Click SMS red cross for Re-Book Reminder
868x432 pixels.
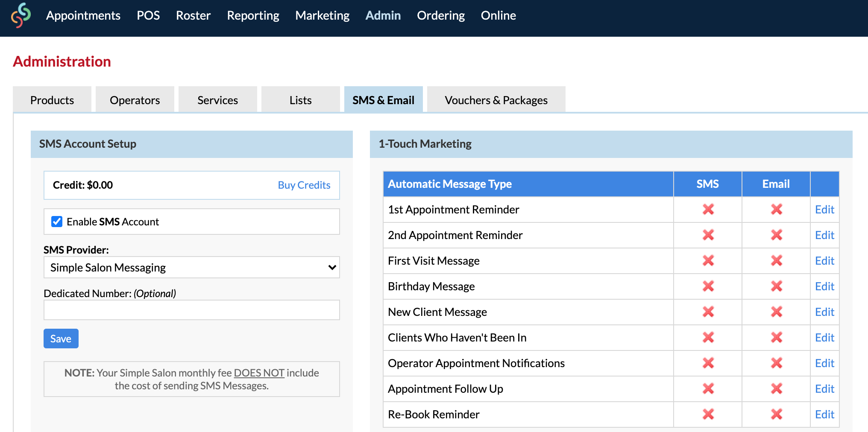(708, 414)
